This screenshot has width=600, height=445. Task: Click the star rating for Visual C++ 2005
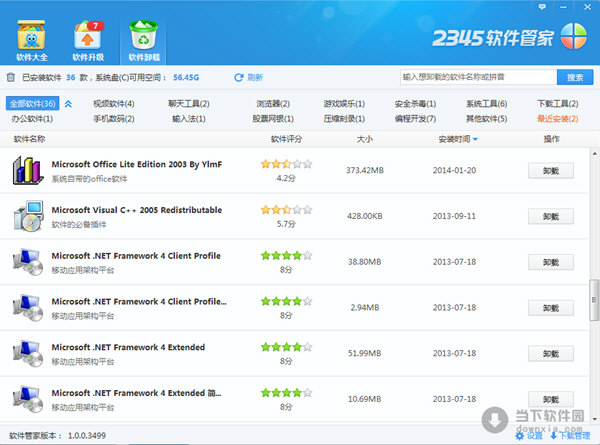(x=286, y=210)
